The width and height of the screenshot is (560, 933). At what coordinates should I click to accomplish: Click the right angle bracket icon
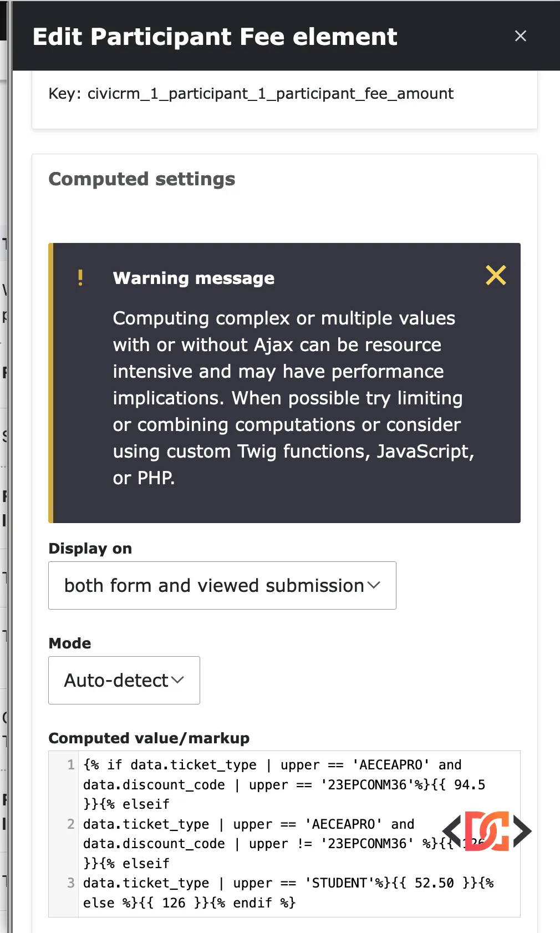[522, 831]
